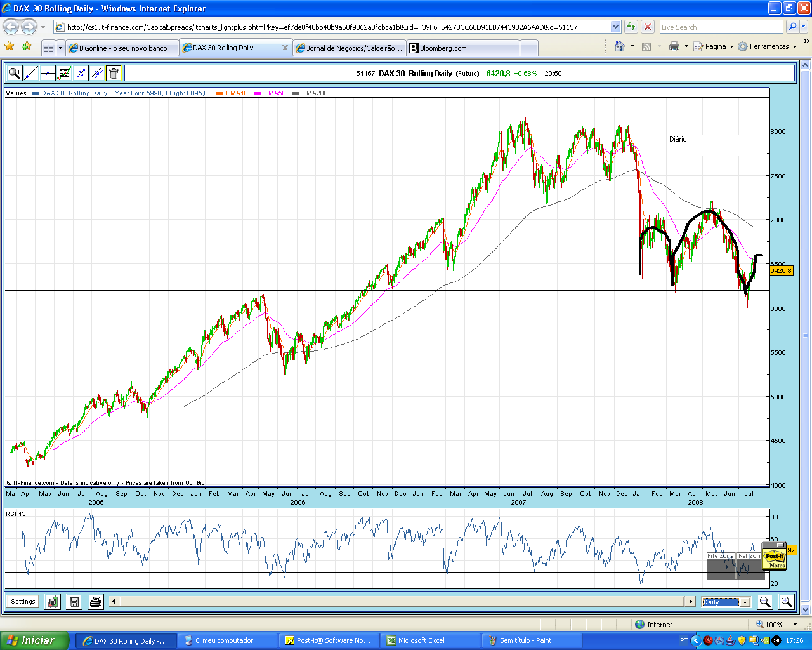Click the chart print icon
Image resolution: width=812 pixels, height=650 pixels.
point(96,602)
